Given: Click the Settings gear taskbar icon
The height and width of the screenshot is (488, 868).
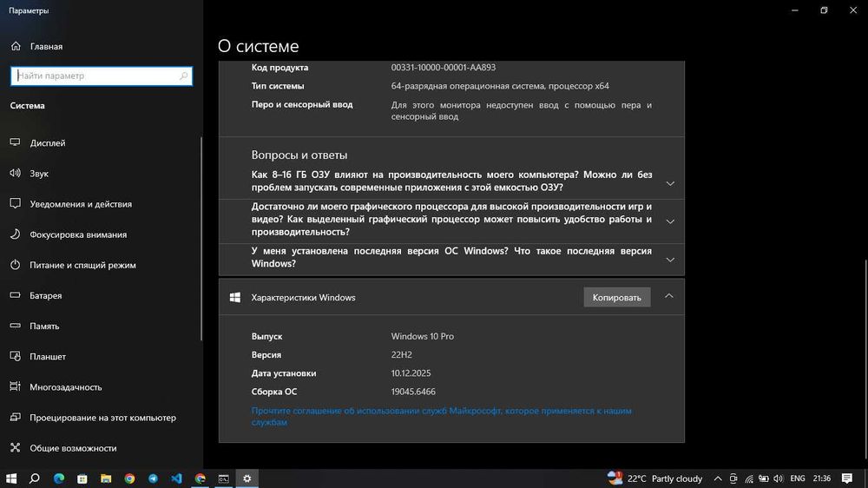Looking at the screenshot, I should [247, 478].
